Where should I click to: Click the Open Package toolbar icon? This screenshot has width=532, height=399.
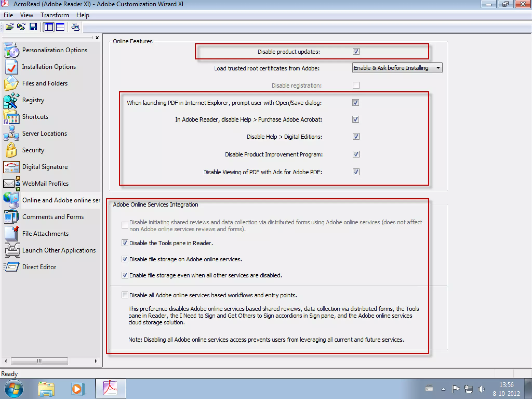(x=10, y=27)
